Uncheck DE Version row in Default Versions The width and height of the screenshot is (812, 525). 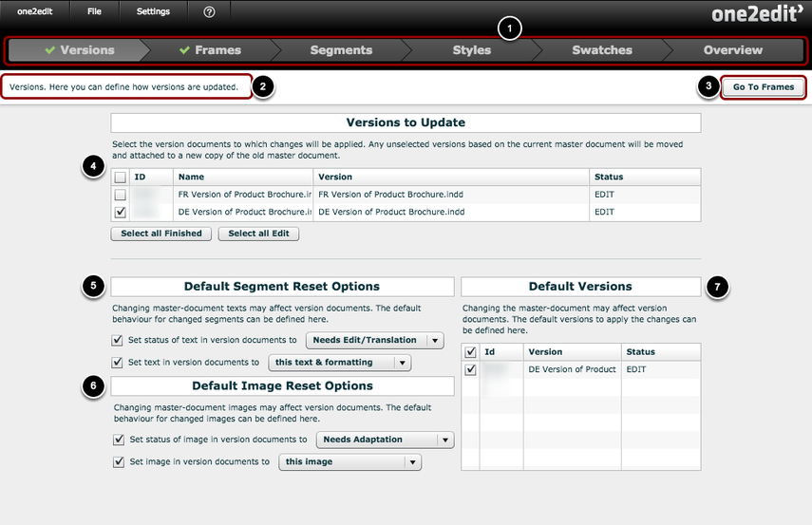[x=470, y=369]
